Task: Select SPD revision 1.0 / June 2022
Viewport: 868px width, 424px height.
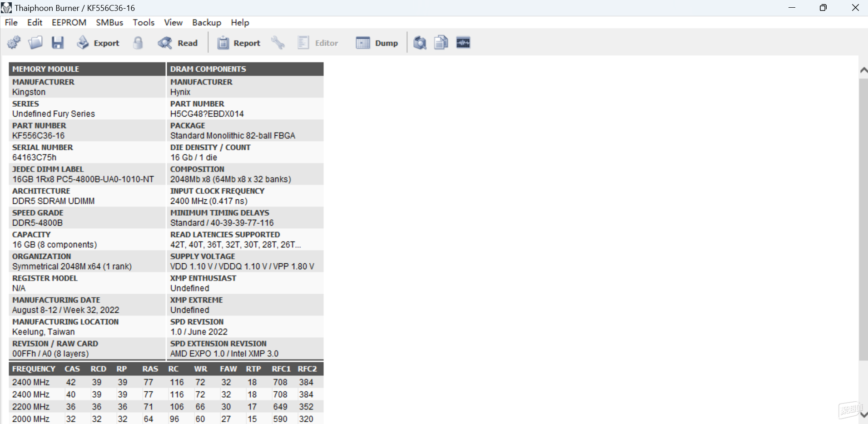Action: point(198,332)
